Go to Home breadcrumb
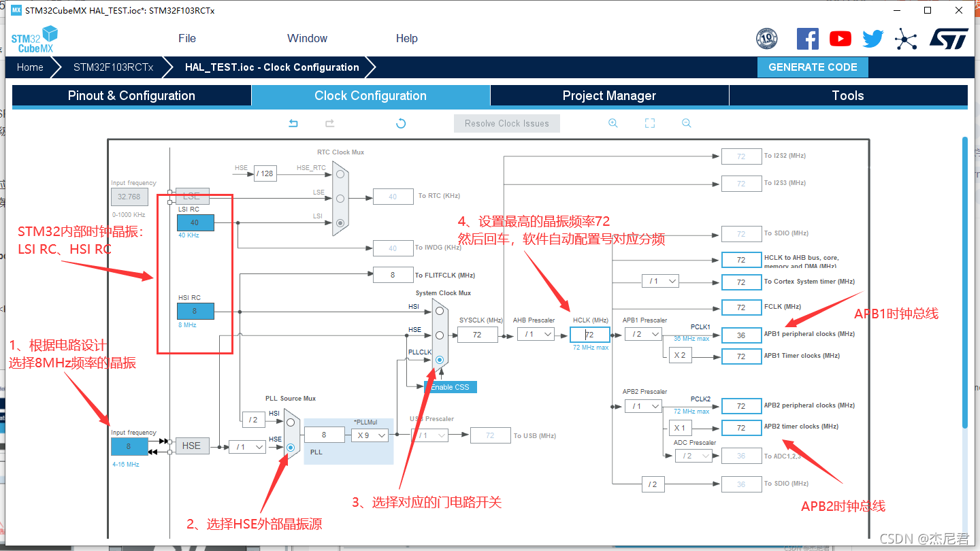Image resolution: width=980 pixels, height=551 pixels. 30,67
